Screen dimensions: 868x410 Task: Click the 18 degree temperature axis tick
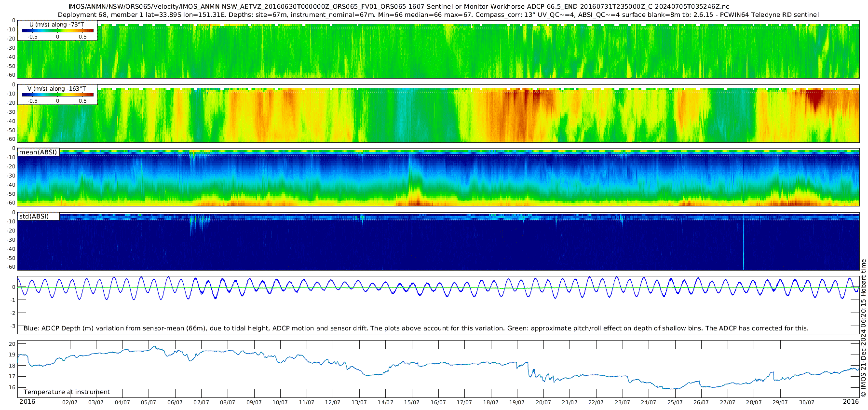(x=12, y=366)
